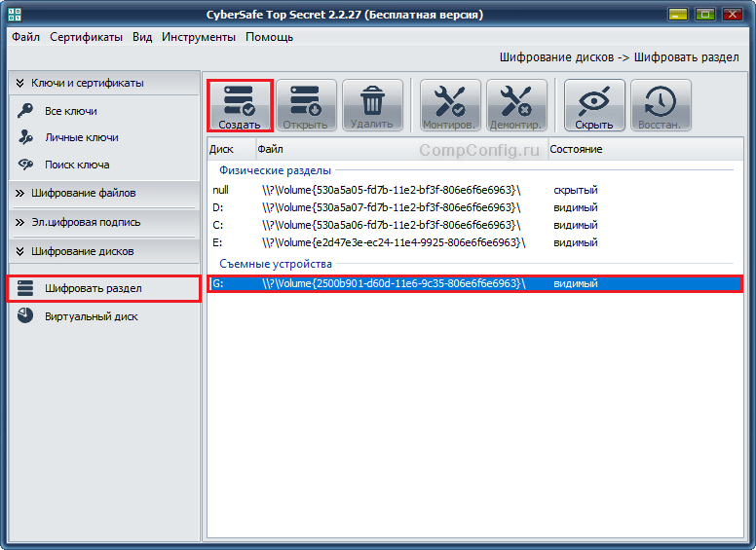Open the Инструменты menu

coord(199,37)
